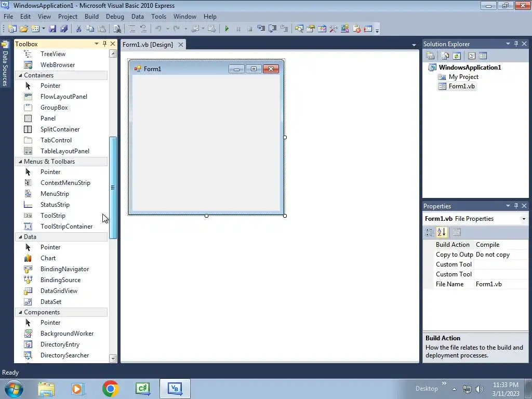Collapse the Data group in Toolbox

point(20,237)
